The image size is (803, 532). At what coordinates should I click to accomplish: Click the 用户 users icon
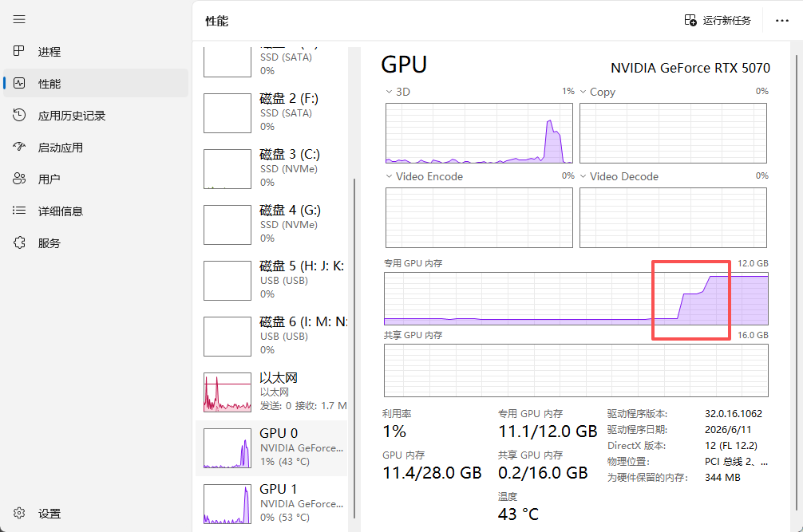click(x=19, y=179)
